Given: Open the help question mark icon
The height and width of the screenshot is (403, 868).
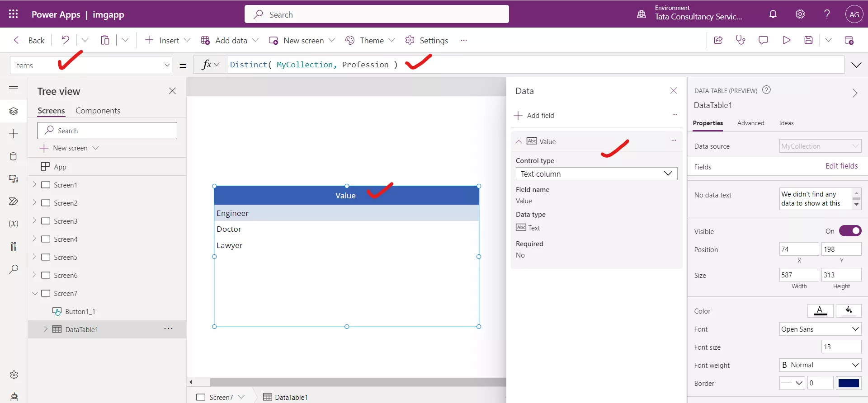Looking at the screenshot, I should pyautogui.click(x=827, y=14).
